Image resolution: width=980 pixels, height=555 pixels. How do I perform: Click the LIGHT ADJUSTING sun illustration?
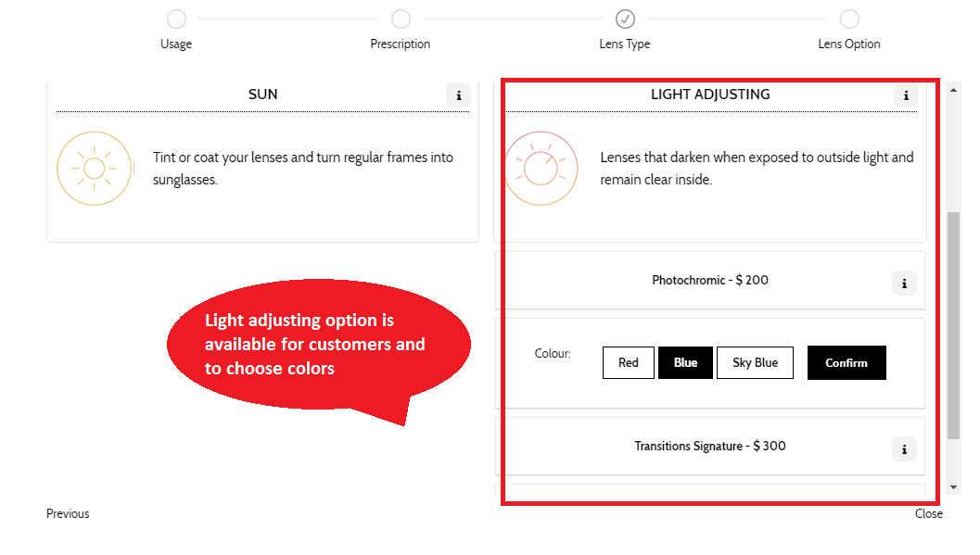pyautogui.click(x=541, y=169)
